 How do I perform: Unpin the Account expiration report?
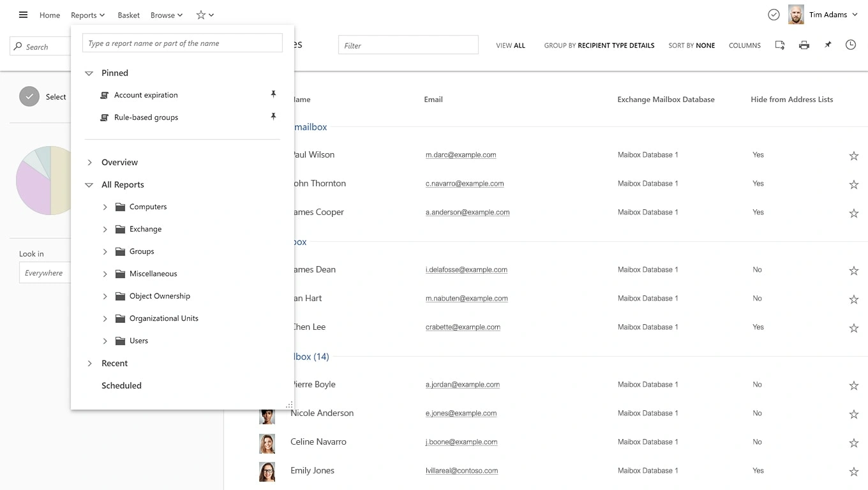[x=273, y=94]
